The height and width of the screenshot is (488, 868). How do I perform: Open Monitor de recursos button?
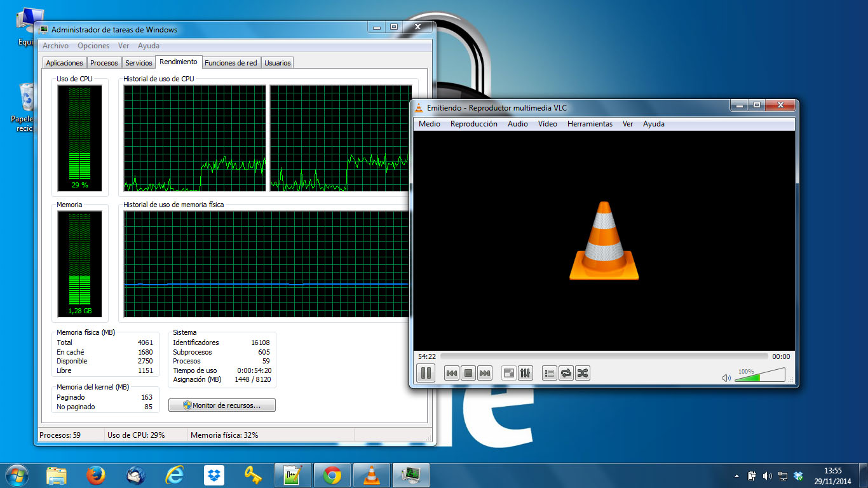tap(222, 405)
